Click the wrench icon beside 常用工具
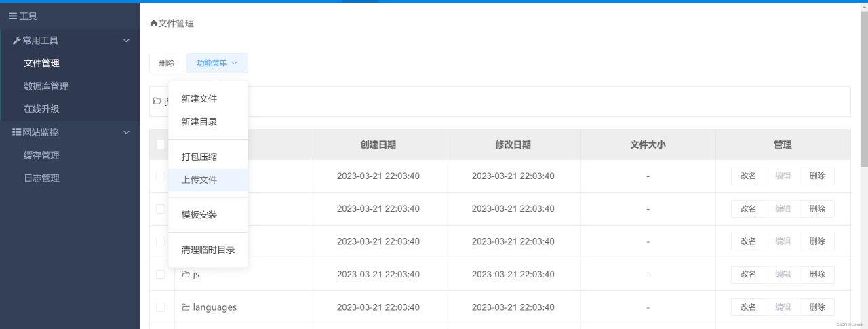The width and height of the screenshot is (868, 329). click(17, 41)
